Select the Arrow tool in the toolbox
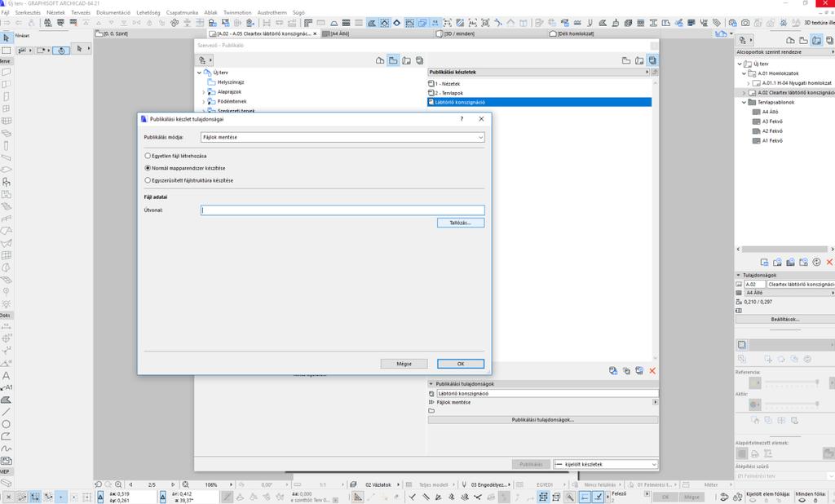The image size is (835, 504). [x=7, y=38]
